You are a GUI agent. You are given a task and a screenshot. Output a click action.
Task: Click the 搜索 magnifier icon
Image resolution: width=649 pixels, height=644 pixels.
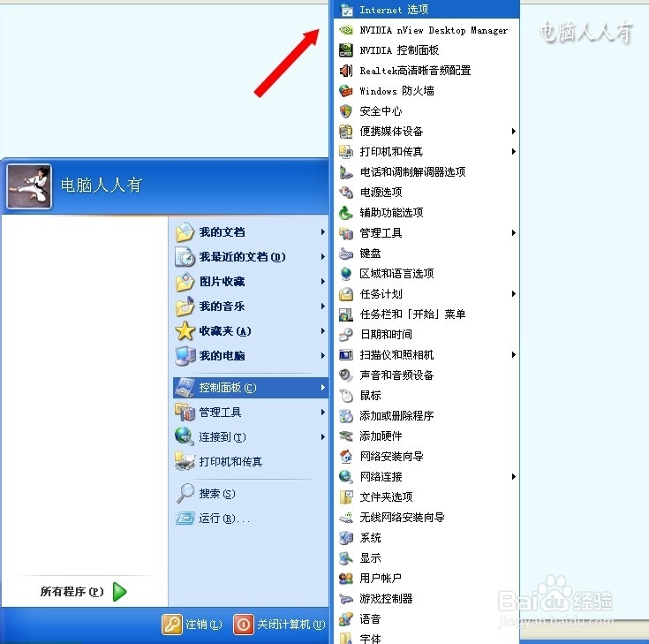(x=185, y=493)
